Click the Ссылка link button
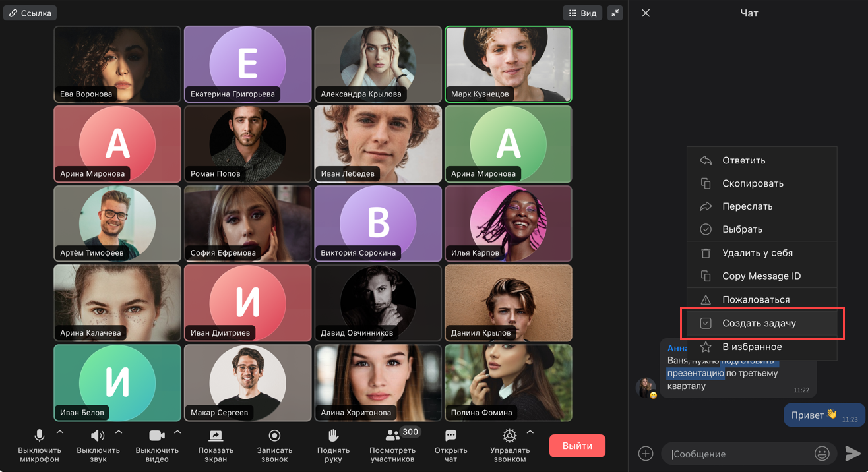Viewport: 868px width, 472px height. [30, 13]
